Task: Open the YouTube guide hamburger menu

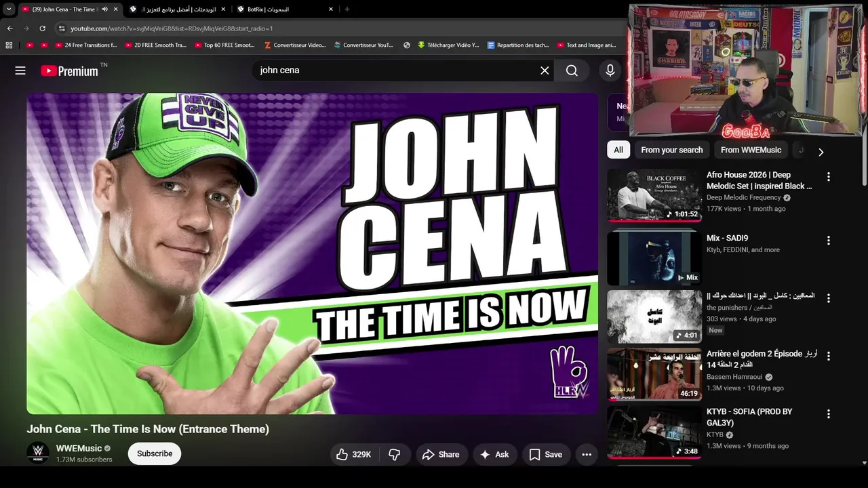Action: (x=20, y=70)
